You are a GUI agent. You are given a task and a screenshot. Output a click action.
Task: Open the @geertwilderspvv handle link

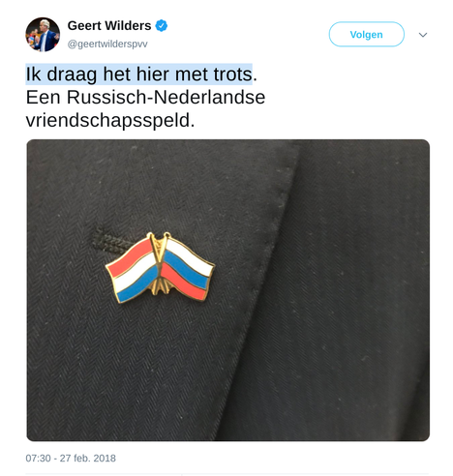107,45
